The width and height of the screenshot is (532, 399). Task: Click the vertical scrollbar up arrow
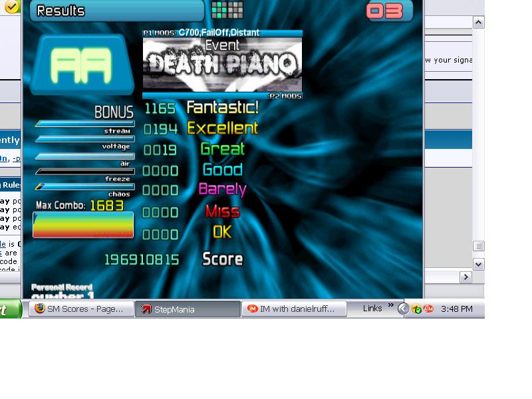point(478,23)
